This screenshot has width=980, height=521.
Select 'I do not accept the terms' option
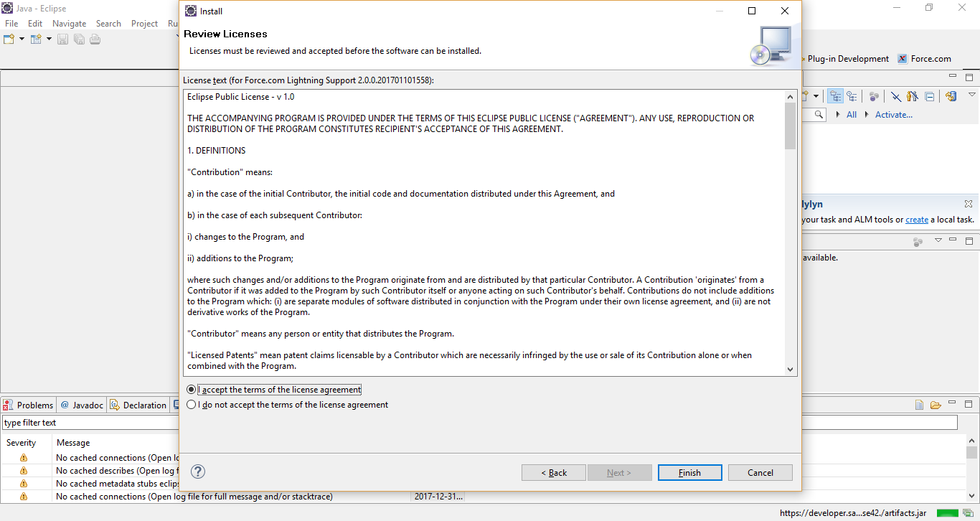[x=191, y=405]
